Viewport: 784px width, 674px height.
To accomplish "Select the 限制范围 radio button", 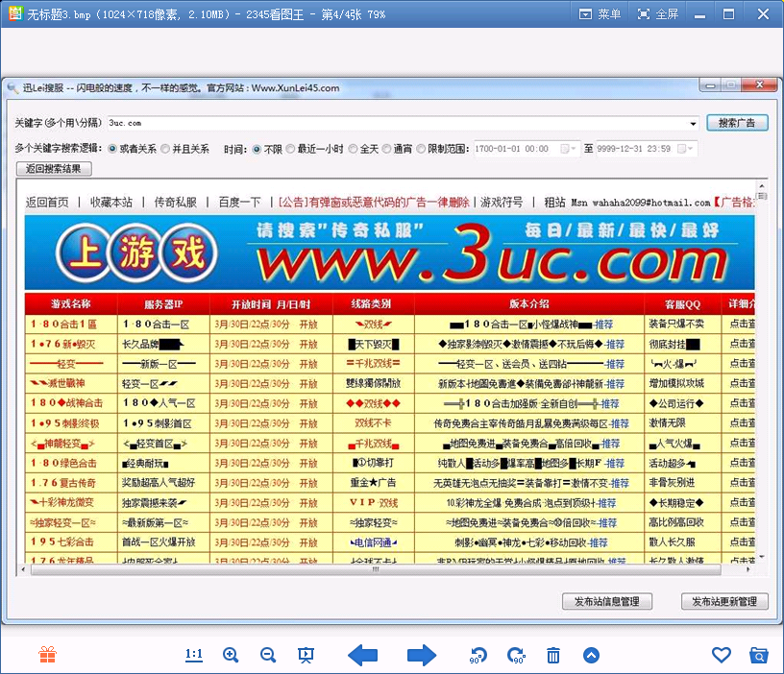I will [x=421, y=149].
